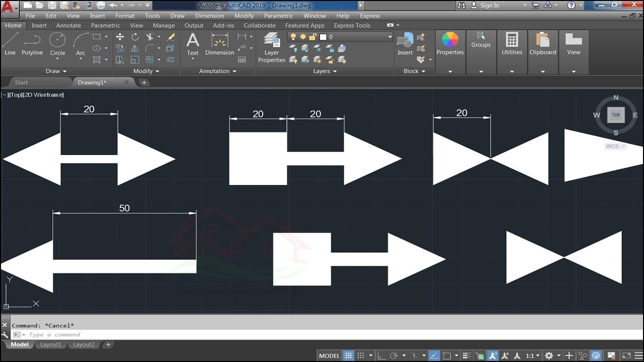644x362 pixels.
Task: Expand the Annotation panel
Action: tap(218, 71)
